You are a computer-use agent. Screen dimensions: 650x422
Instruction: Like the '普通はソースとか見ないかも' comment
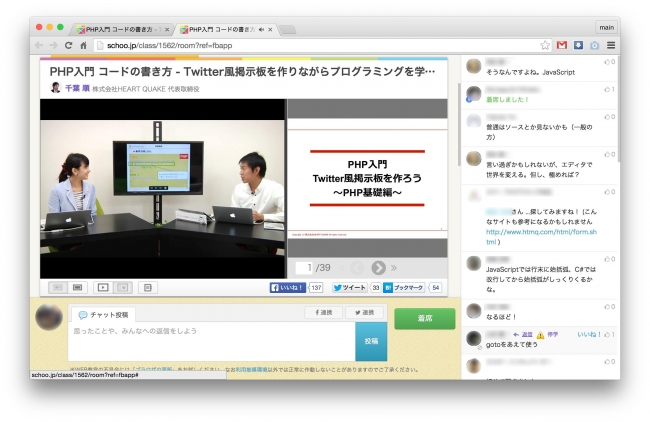click(x=609, y=117)
